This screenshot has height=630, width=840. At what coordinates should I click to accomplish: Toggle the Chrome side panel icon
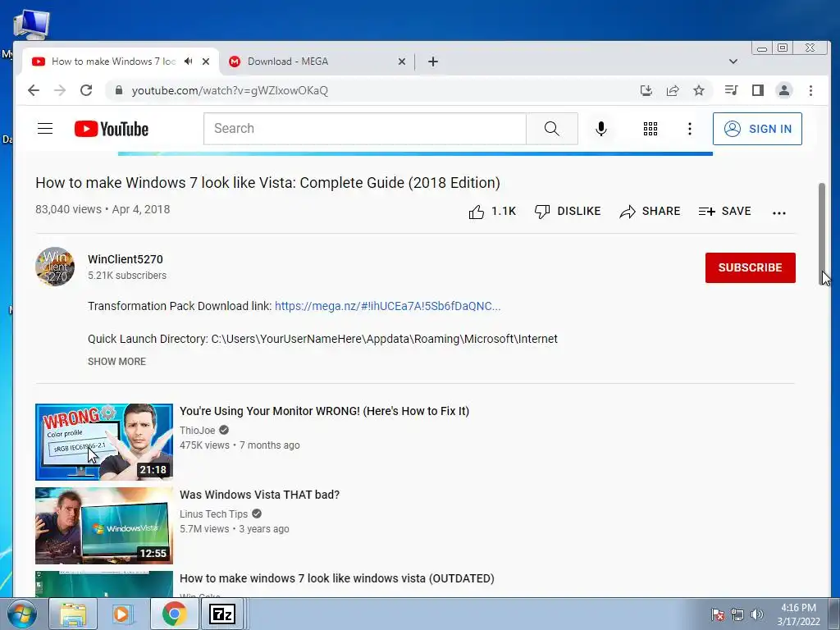(757, 90)
